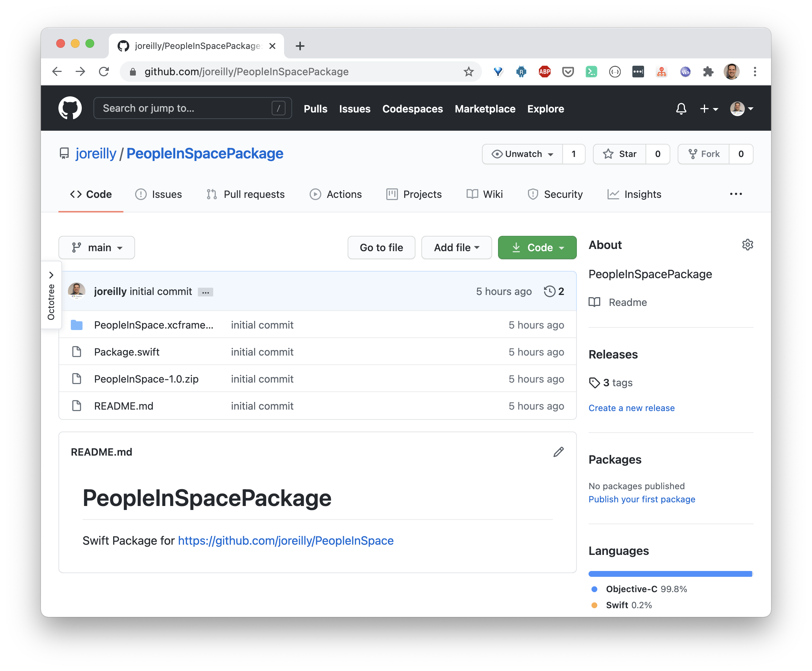
Task: Toggle Unwatch for this repository
Action: (x=522, y=154)
